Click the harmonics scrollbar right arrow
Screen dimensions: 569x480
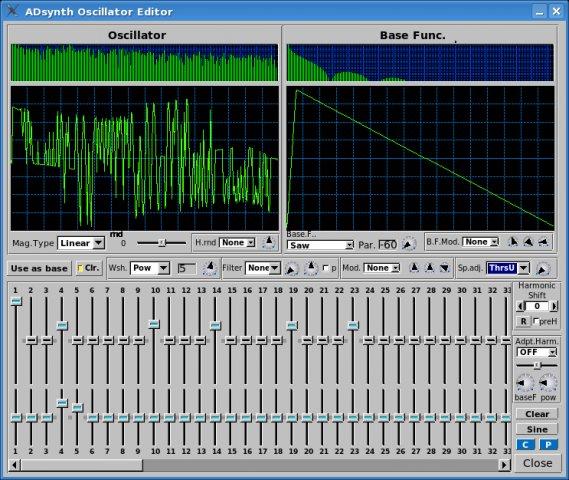click(x=504, y=465)
